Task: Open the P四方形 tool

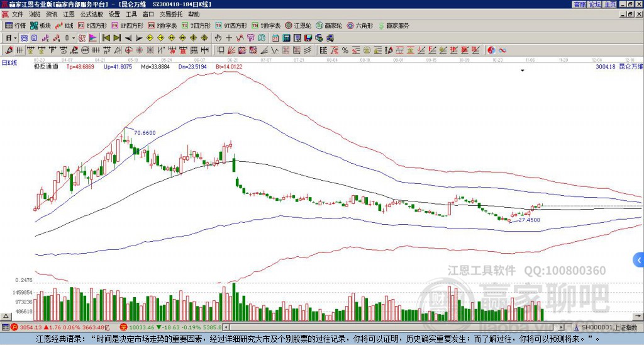Action: (x=92, y=25)
